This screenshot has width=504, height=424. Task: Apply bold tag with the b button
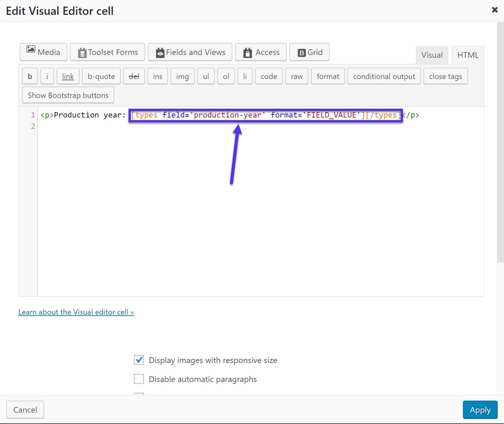(x=30, y=76)
